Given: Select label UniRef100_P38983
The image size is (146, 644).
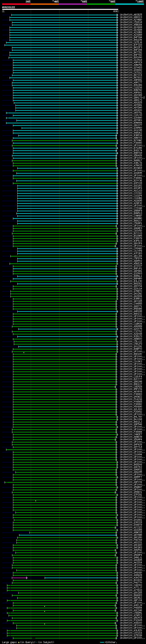Looking at the screenshot, I should click(131, 394).
